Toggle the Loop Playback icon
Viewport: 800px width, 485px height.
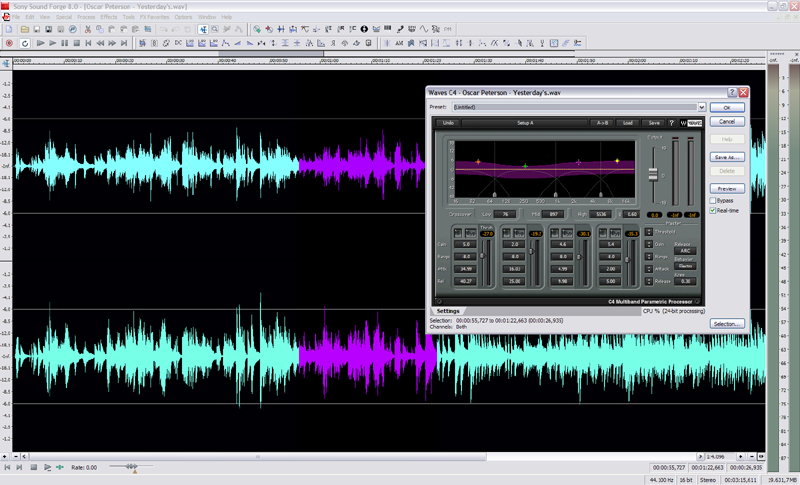tap(24, 43)
